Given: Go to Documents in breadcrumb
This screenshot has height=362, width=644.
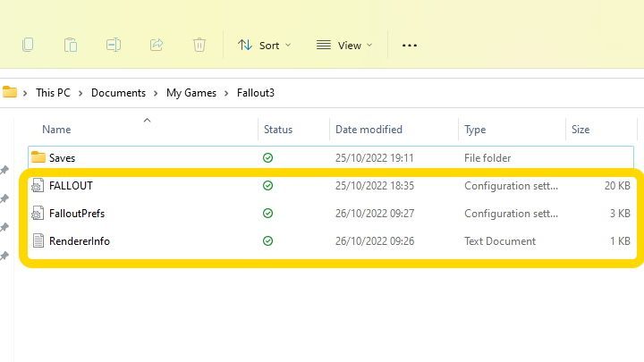Looking at the screenshot, I should (118, 93).
